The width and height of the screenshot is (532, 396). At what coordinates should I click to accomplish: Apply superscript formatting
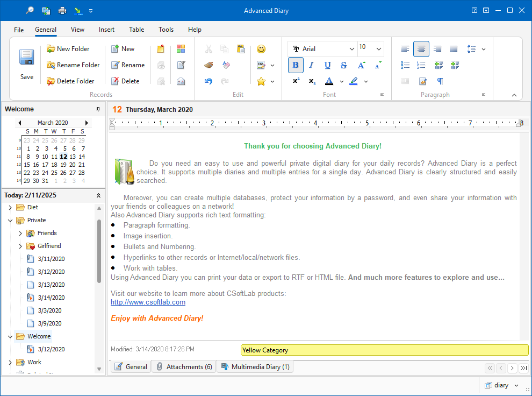pyautogui.click(x=296, y=81)
